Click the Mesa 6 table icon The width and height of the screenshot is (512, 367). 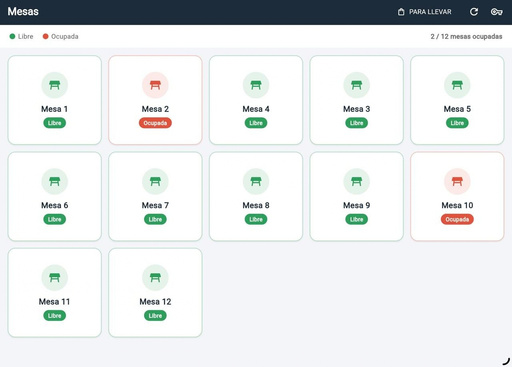[x=55, y=182]
